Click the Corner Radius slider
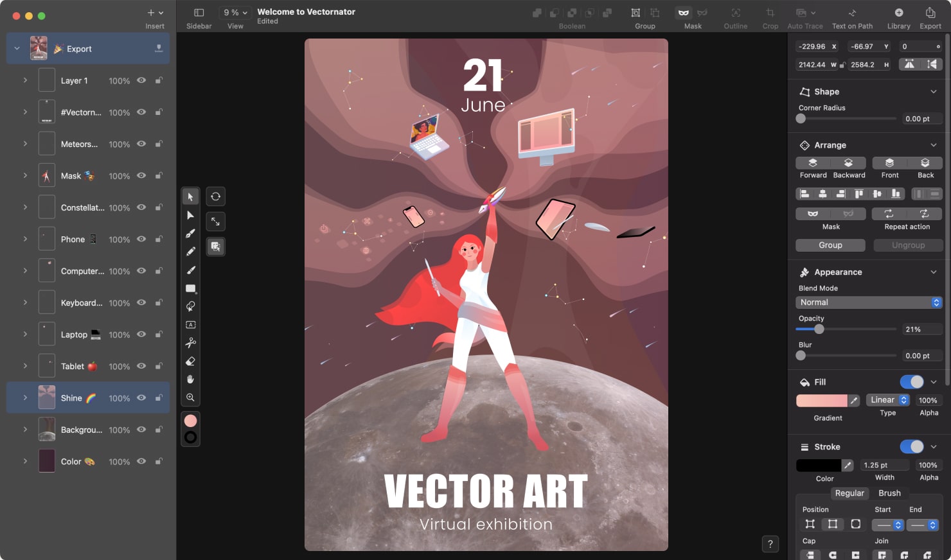The image size is (951, 560). pyautogui.click(x=846, y=119)
